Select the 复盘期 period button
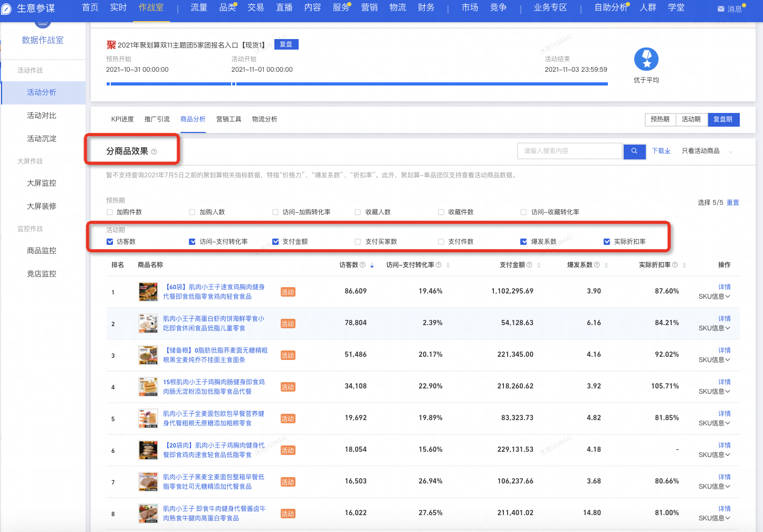 [x=723, y=120]
